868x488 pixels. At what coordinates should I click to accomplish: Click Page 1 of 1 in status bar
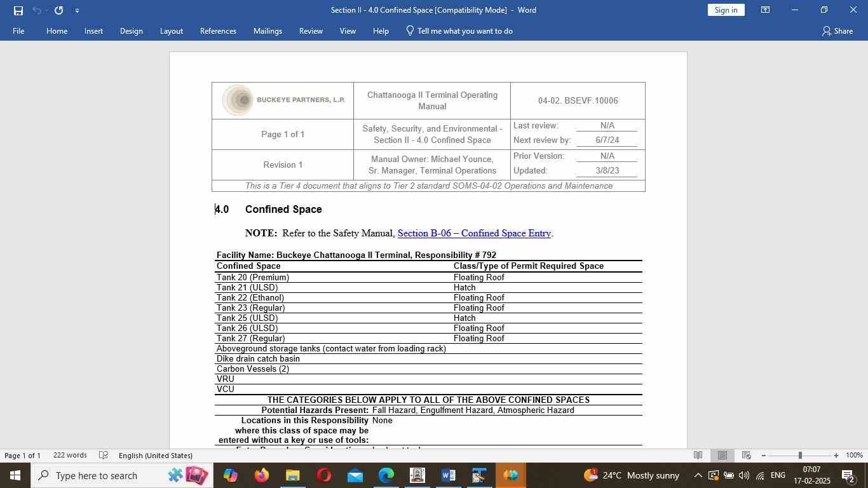pos(23,456)
